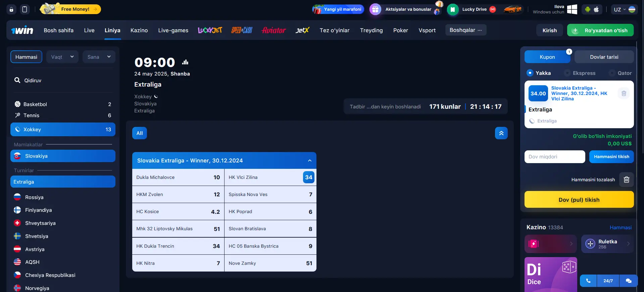Open the Sana dropdown
The height and width of the screenshot is (292, 644).
pyautogui.click(x=99, y=57)
